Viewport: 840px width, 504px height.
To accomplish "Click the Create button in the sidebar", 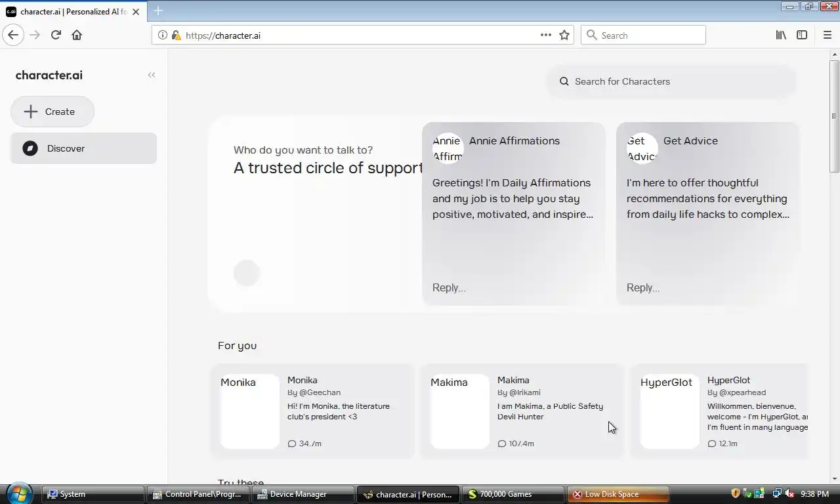I will [52, 112].
